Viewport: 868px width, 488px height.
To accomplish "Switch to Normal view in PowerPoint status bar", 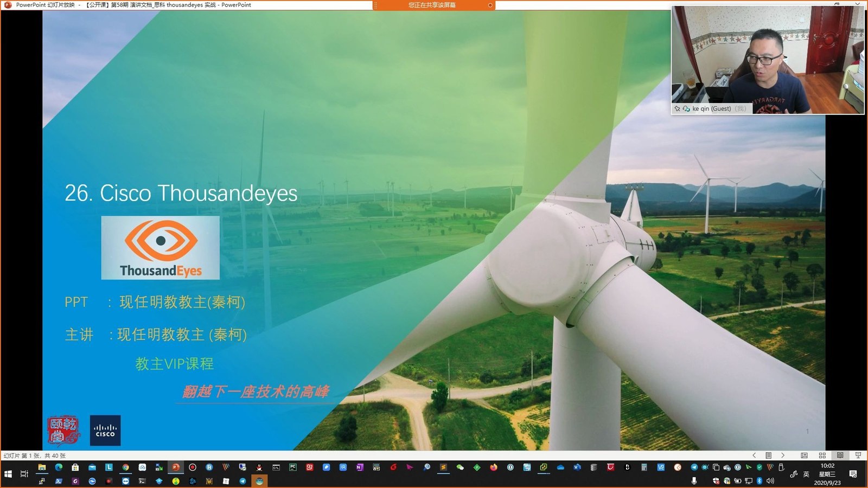I will (805, 455).
